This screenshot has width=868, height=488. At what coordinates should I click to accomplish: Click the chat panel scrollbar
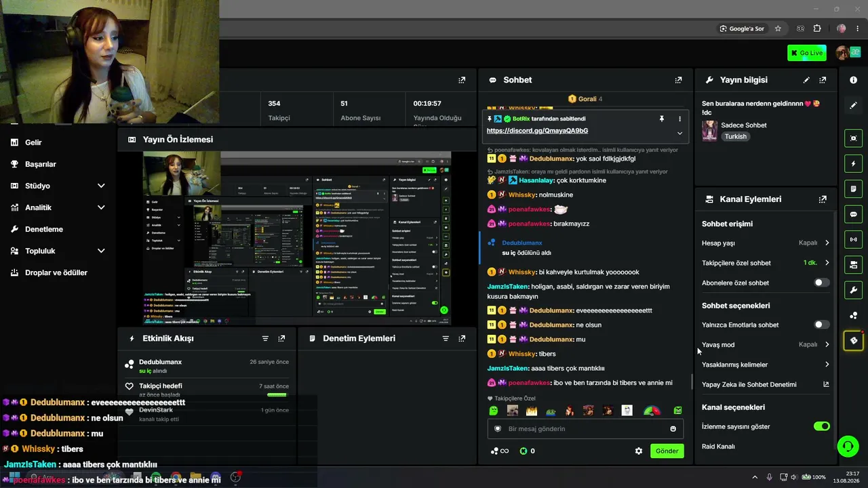[x=691, y=382]
